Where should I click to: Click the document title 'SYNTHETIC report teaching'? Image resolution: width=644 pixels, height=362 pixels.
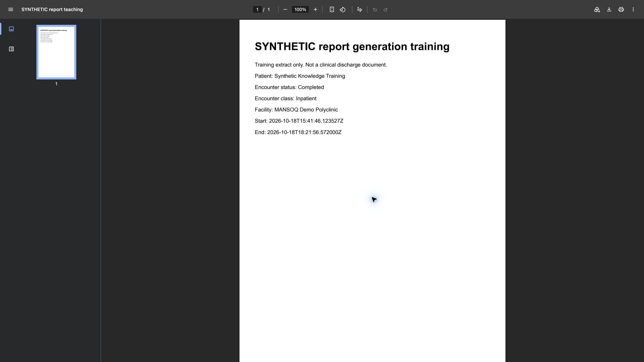pos(52,9)
